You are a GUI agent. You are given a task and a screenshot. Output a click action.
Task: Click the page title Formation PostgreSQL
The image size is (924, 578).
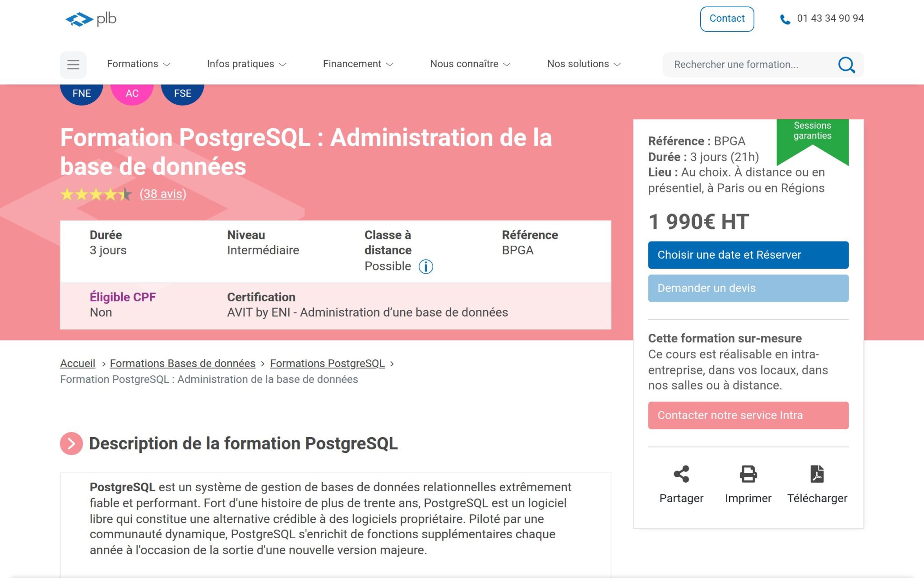pos(306,152)
